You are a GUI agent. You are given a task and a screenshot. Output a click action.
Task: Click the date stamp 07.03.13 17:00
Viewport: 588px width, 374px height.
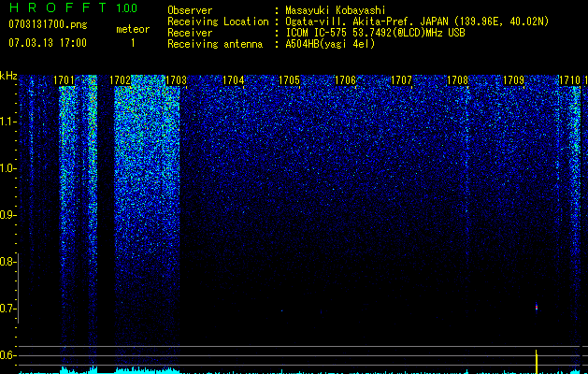[x=48, y=43]
